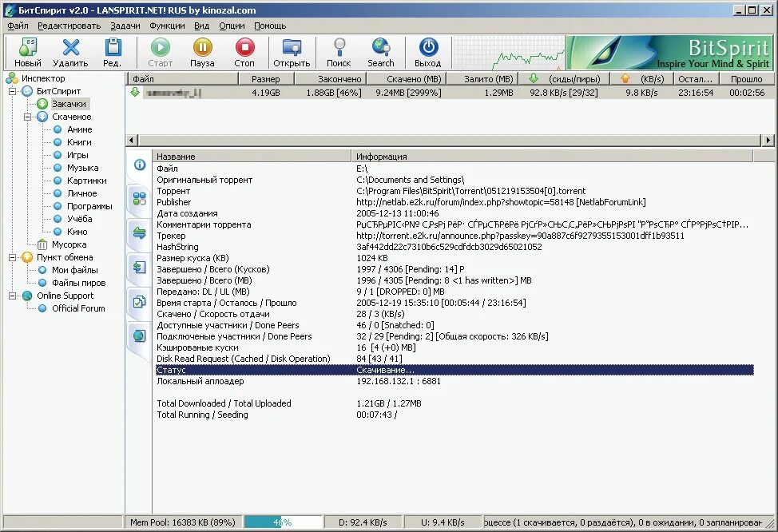The image size is (778, 532).
Task: Click the Ред. edit toolbar icon
Action: click(113, 52)
